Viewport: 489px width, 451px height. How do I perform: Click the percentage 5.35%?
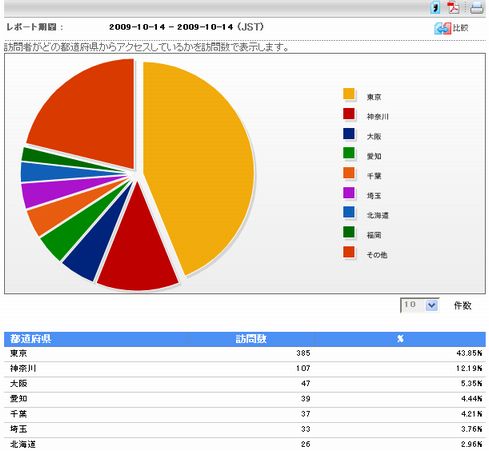point(472,384)
